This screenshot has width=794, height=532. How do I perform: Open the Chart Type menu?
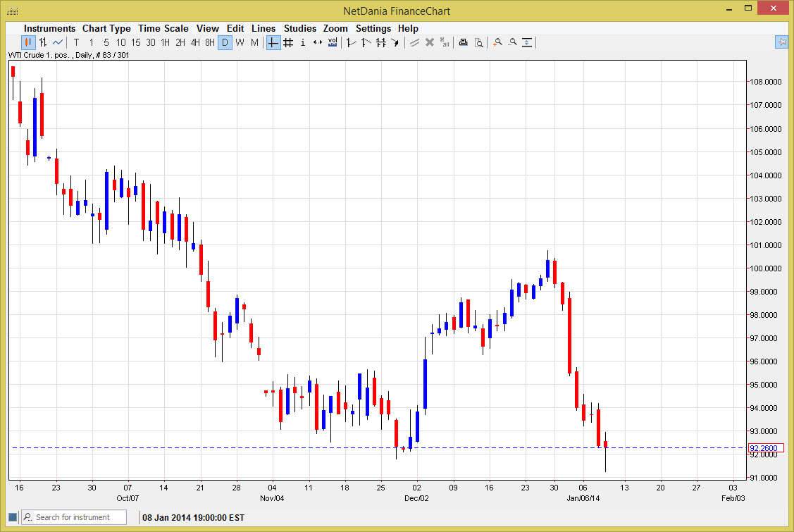click(106, 28)
